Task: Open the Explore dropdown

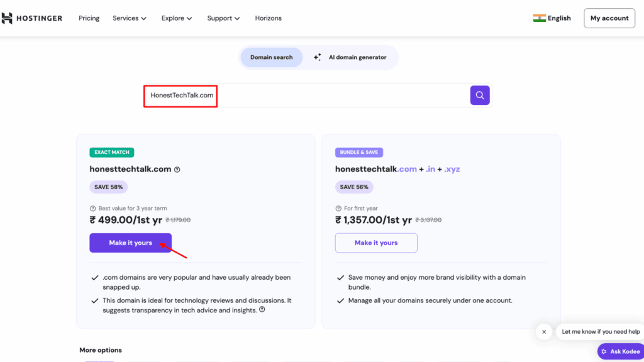Action: (176, 18)
